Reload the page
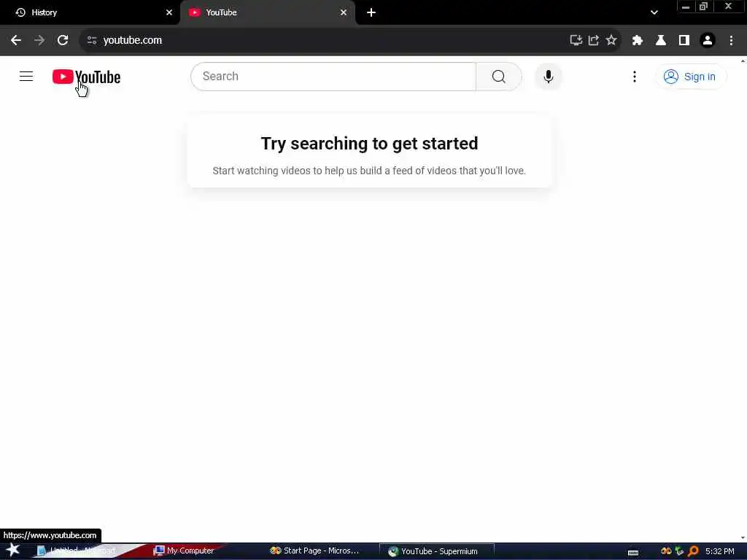 click(63, 40)
